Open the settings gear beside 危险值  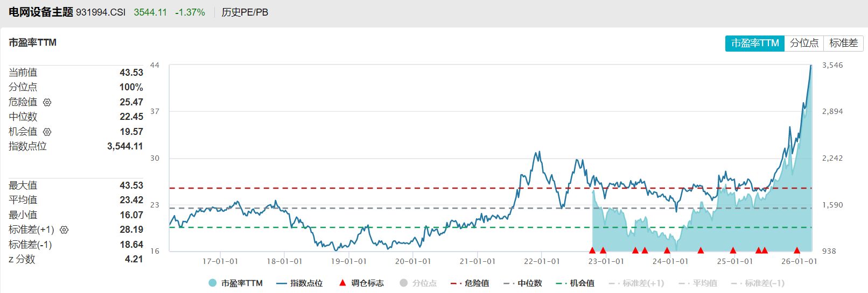click(47, 102)
